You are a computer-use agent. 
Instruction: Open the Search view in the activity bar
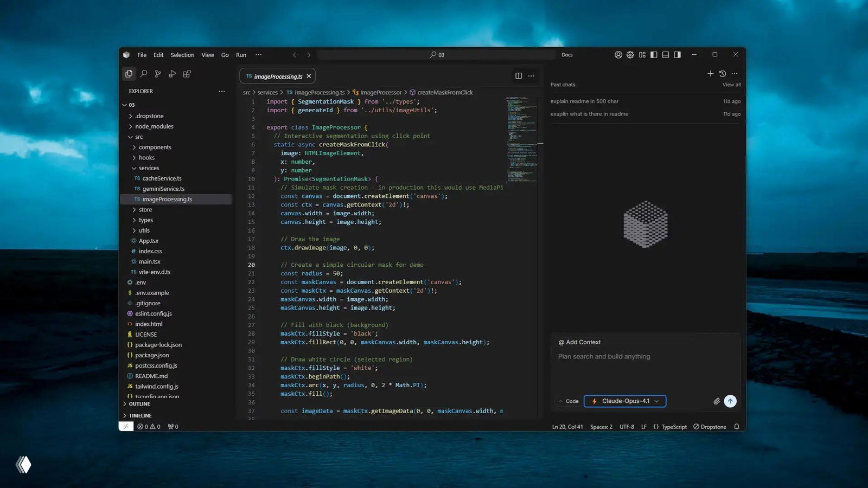click(x=143, y=73)
